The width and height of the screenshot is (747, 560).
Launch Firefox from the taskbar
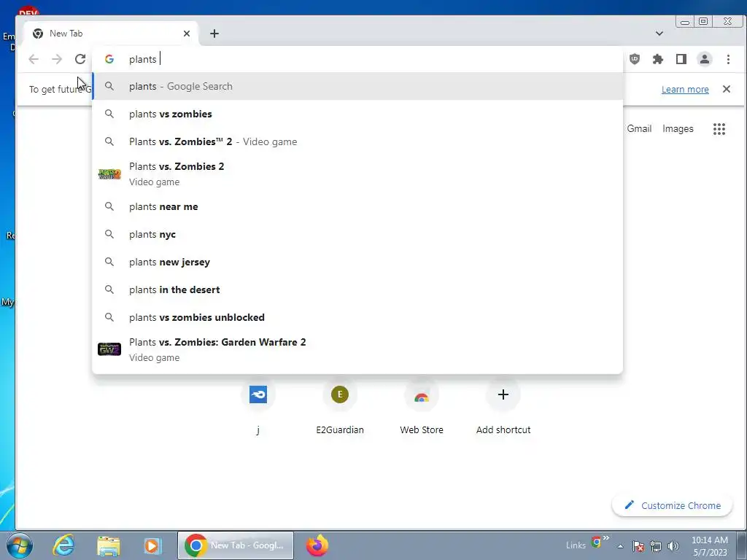pyautogui.click(x=317, y=545)
